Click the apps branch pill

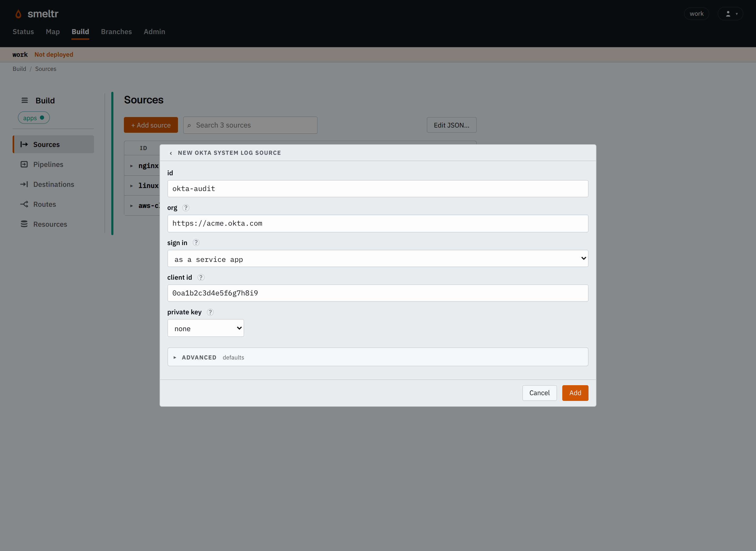click(x=34, y=118)
